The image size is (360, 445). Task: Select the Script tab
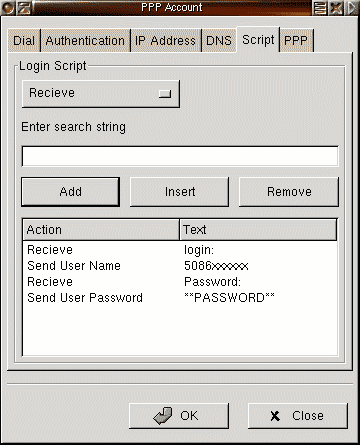coord(258,40)
